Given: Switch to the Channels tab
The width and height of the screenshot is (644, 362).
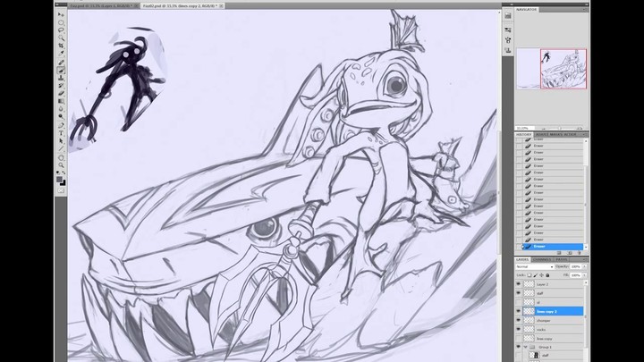Looking at the screenshot, I should coord(542,259).
